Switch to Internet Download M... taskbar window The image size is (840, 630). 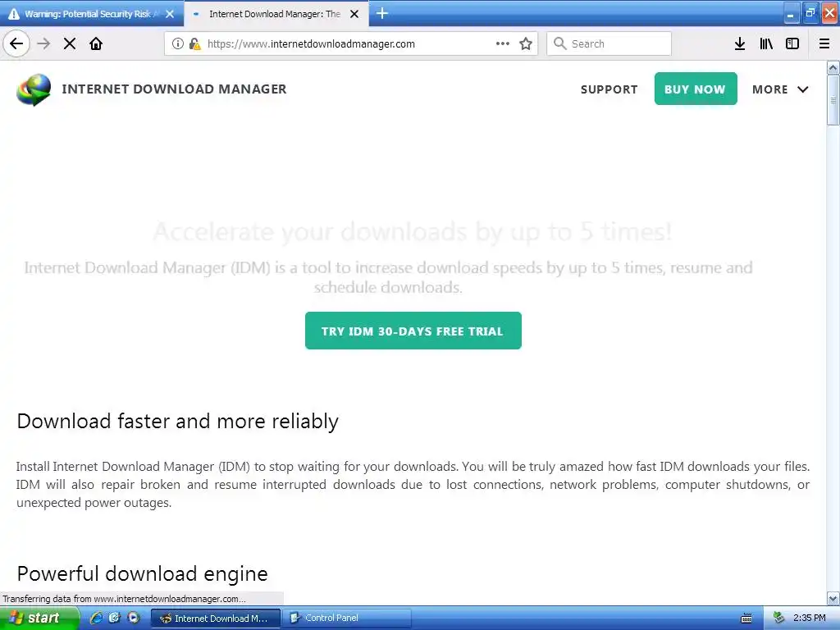point(216,619)
